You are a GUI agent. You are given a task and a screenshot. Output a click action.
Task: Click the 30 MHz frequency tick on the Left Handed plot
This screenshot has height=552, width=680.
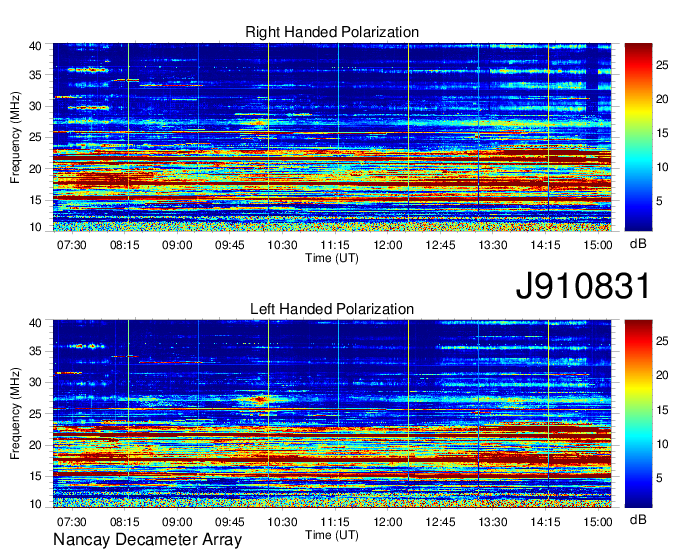(x=36, y=382)
